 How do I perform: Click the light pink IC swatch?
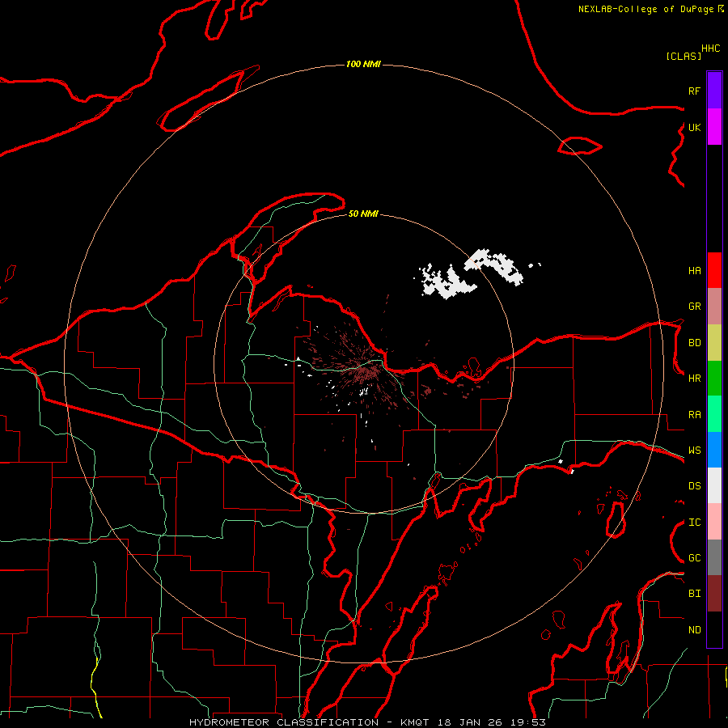(714, 522)
